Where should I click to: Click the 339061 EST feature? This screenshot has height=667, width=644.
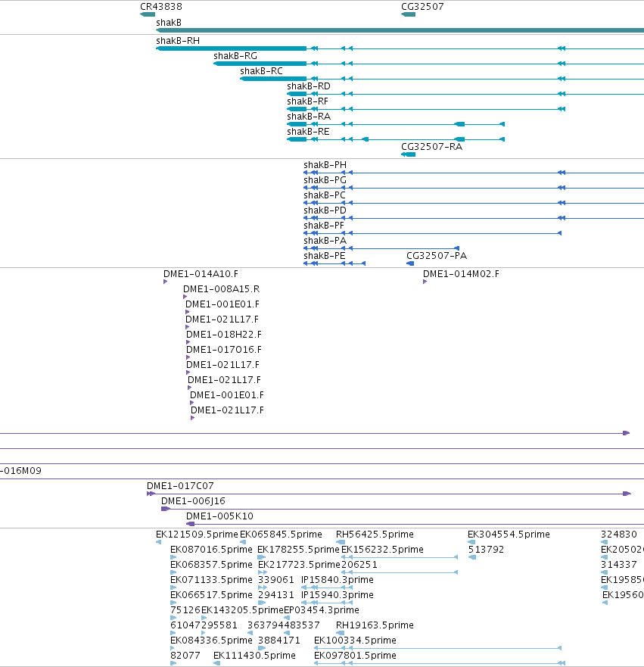coord(263,588)
